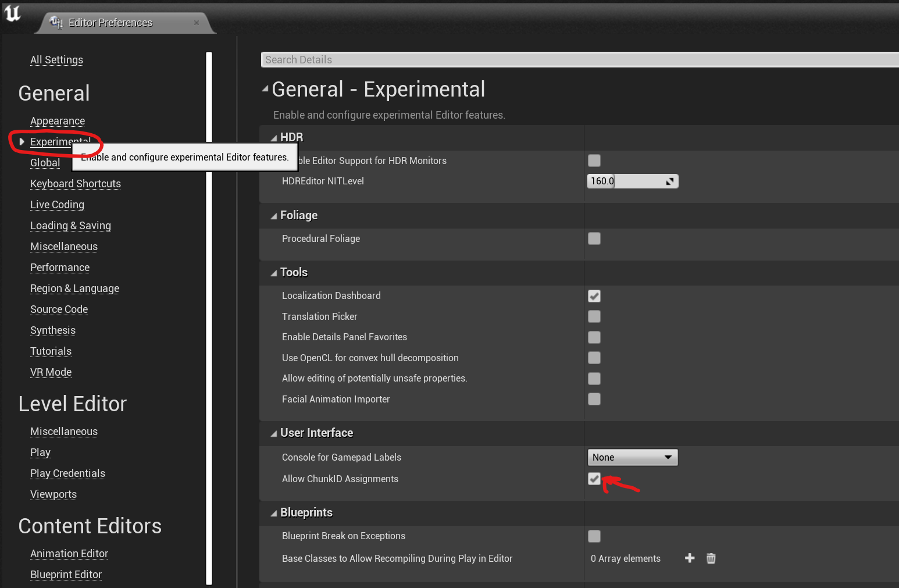Image resolution: width=899 pixels, height=588 pixels.
Task: Add element to Base Classes array
Action: coord(690,558)
